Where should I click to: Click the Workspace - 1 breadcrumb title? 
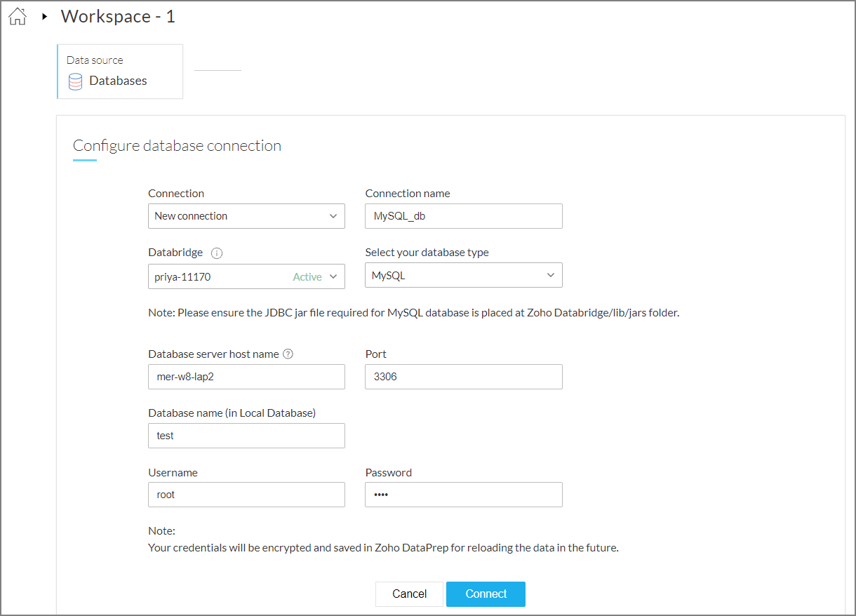(x=118, y=17)
